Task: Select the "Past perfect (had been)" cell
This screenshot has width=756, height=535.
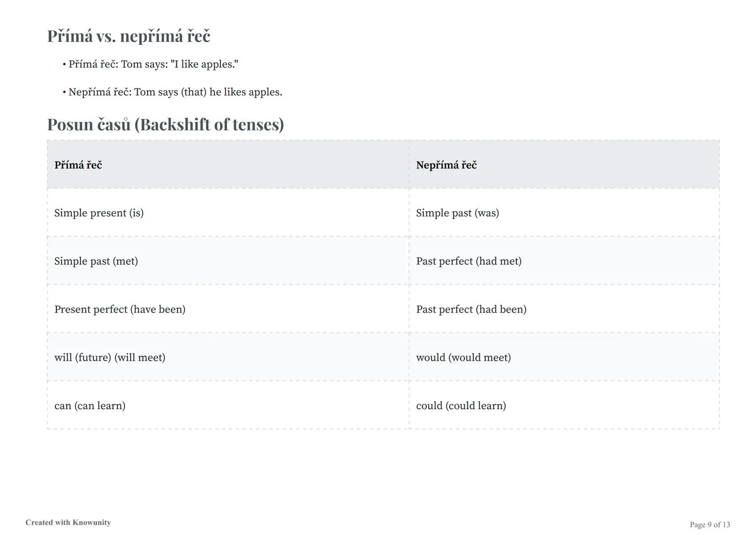Action: pyautogui.click(x=471, y=309)
